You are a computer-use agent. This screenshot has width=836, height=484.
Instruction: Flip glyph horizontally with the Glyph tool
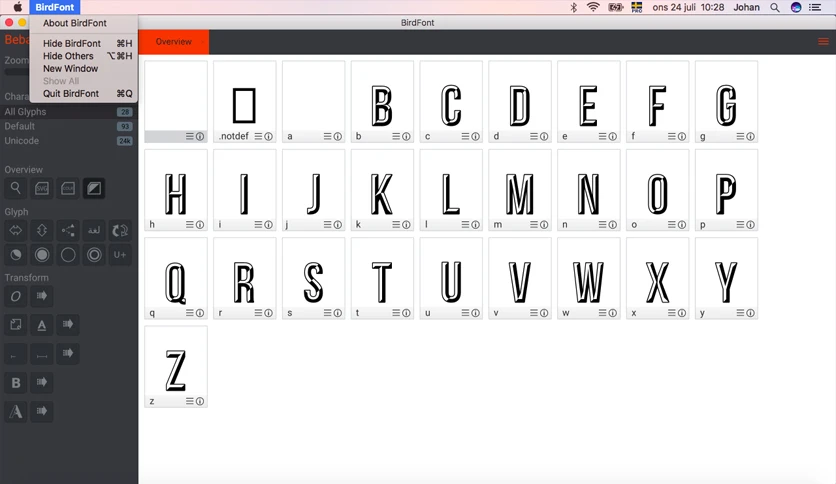[x=15, y=230]
